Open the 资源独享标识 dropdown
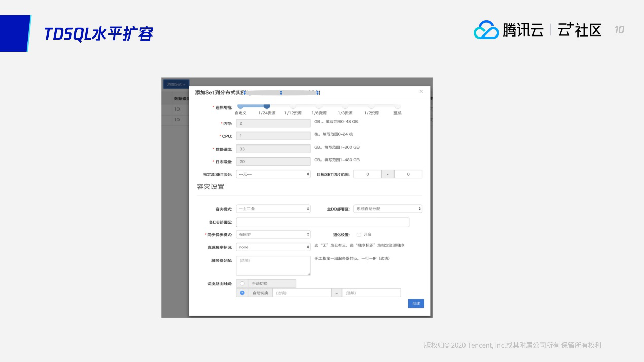644x362 pixels. tap(273, 247)
